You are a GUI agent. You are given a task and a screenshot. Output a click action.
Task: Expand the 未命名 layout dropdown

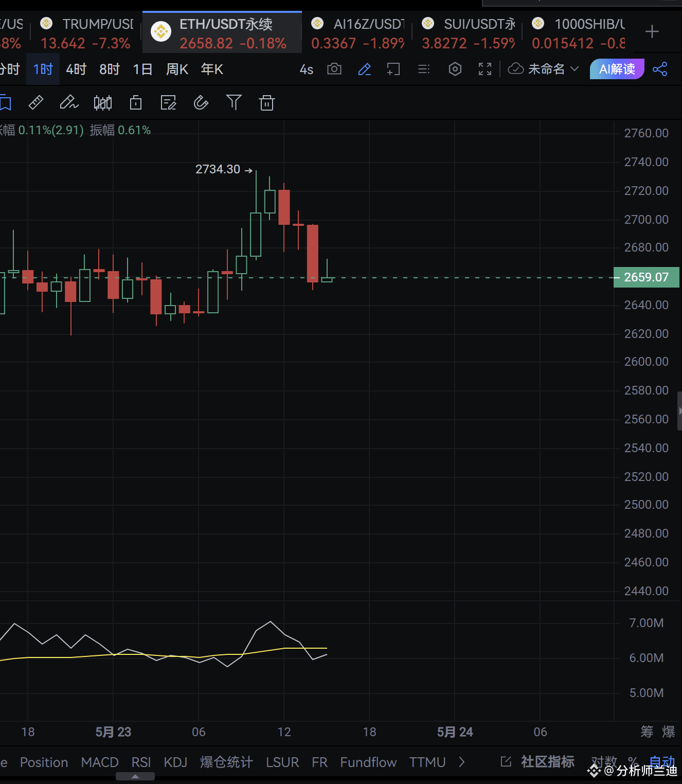(x=553, y=69)
